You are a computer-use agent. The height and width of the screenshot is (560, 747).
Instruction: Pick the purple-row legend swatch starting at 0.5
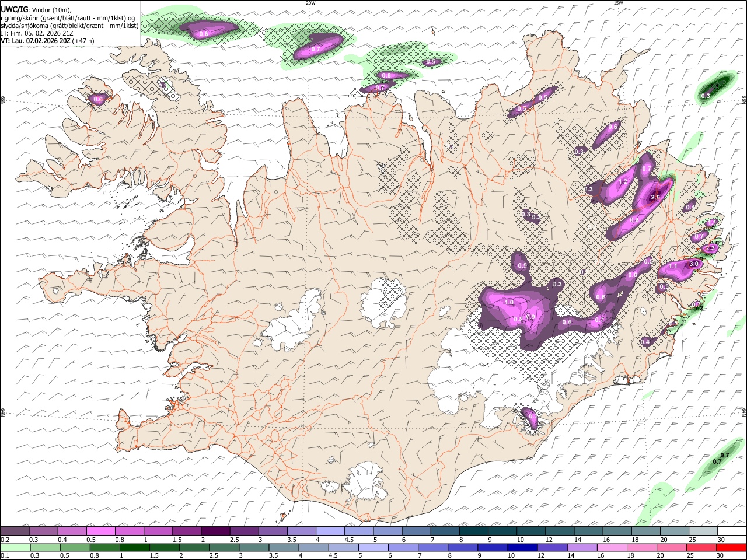point(101,531)
